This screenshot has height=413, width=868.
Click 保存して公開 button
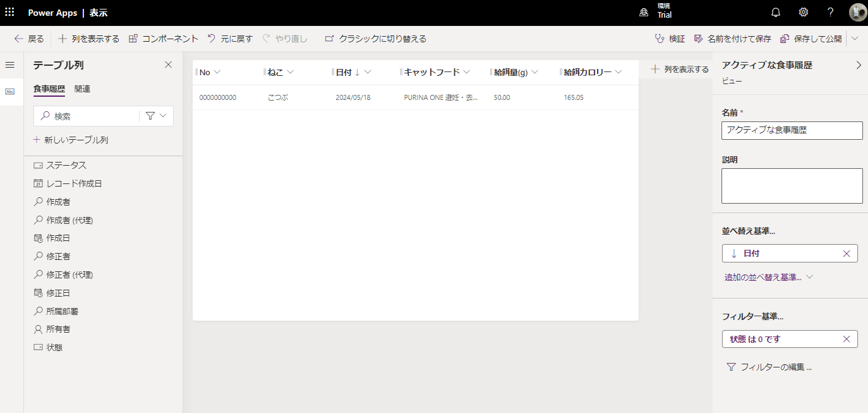click(x=811, y=39)
